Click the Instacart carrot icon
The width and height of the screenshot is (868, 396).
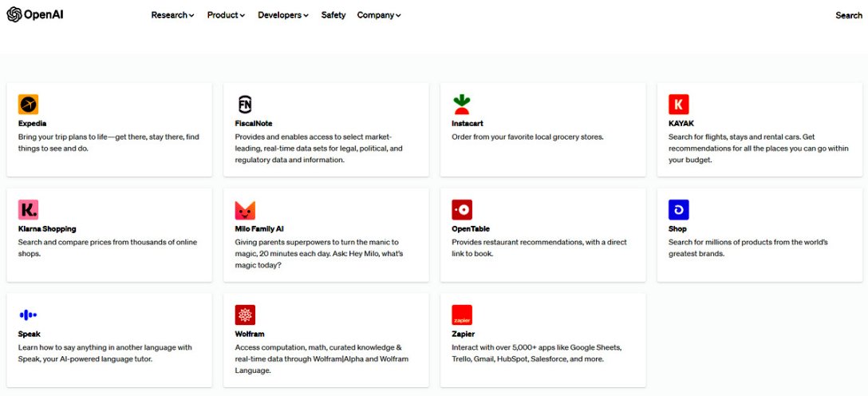(x=462, y=105)
